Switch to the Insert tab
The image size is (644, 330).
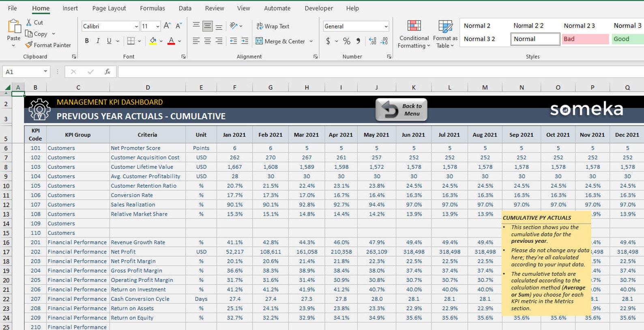coord(70,8)
